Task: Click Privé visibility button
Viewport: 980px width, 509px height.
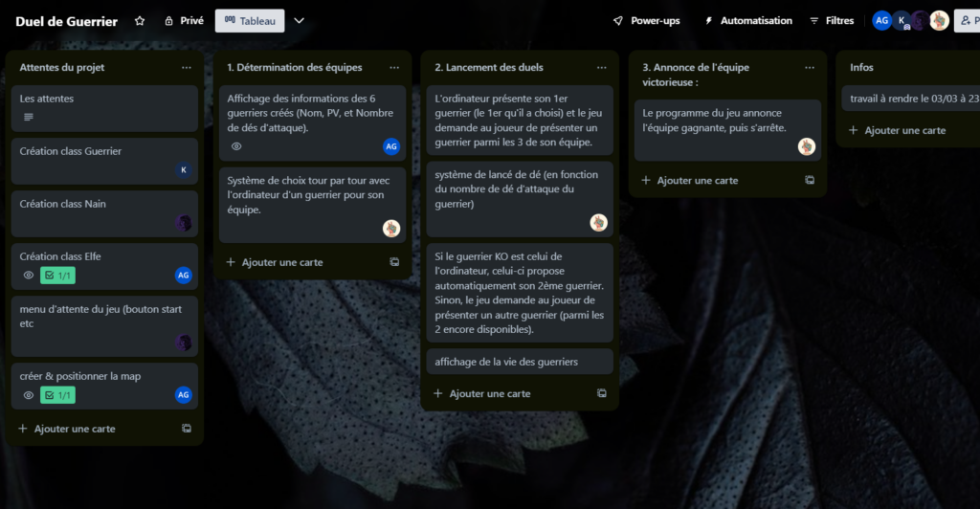Action: 184,21
